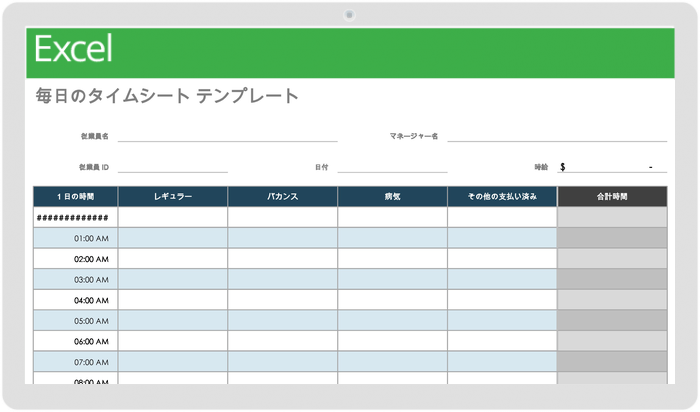700x412 pixels.
Task: Select the 病気 column header
Action: pyautogui.click(x=392, y=196)
